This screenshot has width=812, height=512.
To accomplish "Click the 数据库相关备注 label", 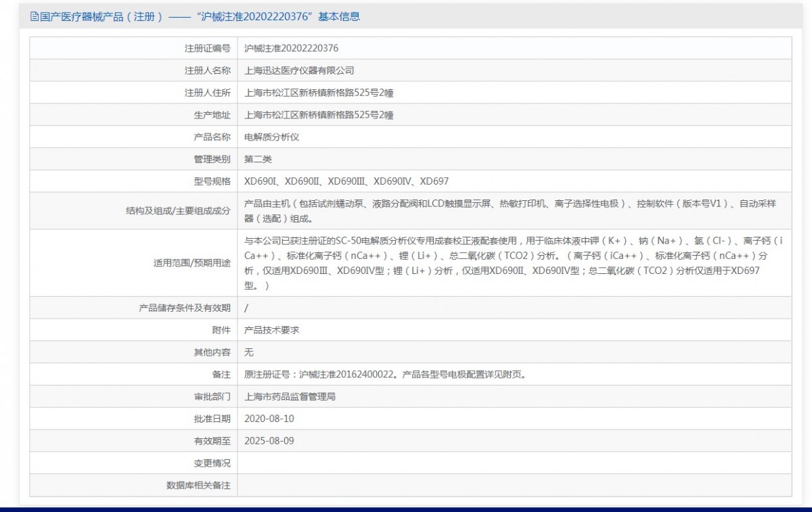I will 198,486.
